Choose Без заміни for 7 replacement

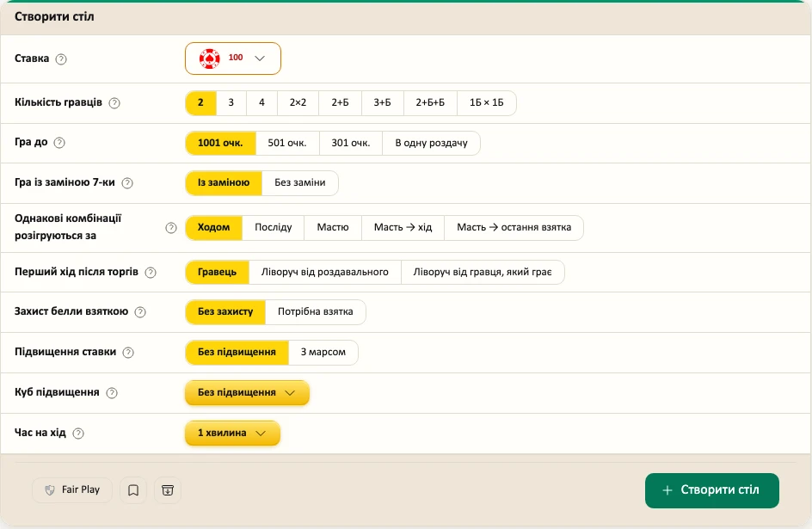[300, 182]
